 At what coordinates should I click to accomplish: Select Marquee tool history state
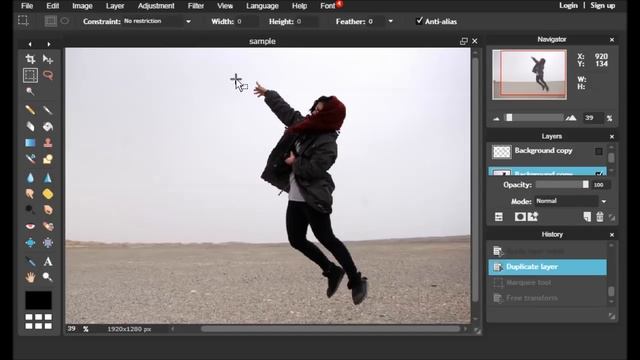(x=547, y=282)
